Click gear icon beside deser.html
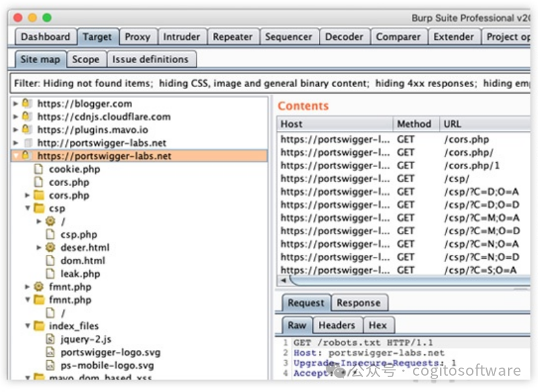The height and width of the screenshot is (392, 538). point(50,247)
